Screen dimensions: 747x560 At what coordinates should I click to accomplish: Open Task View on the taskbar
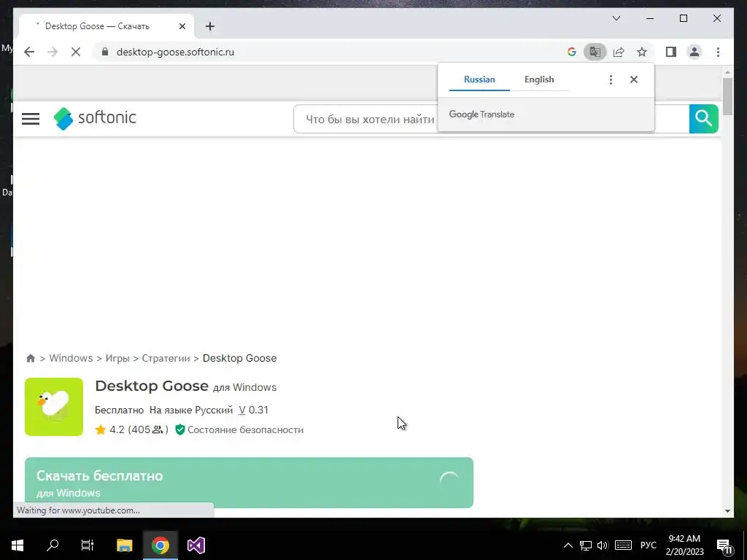coord(88,545)
